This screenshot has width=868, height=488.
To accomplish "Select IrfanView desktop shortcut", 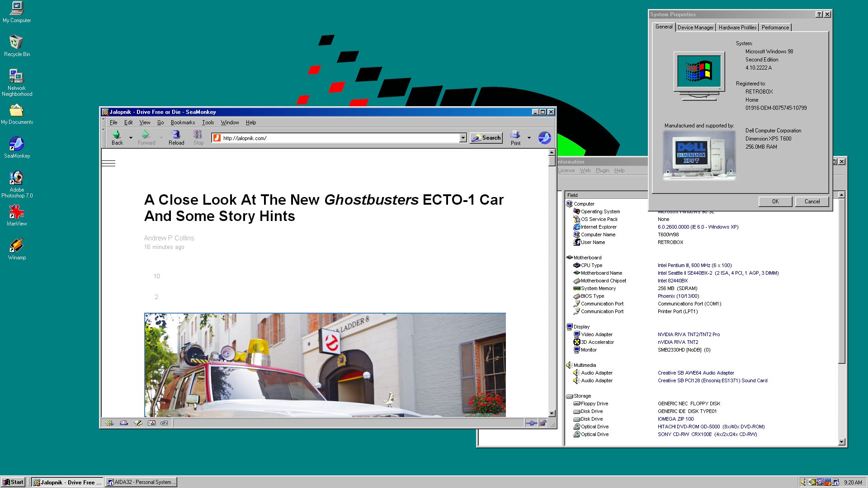I will coord(17,216).
